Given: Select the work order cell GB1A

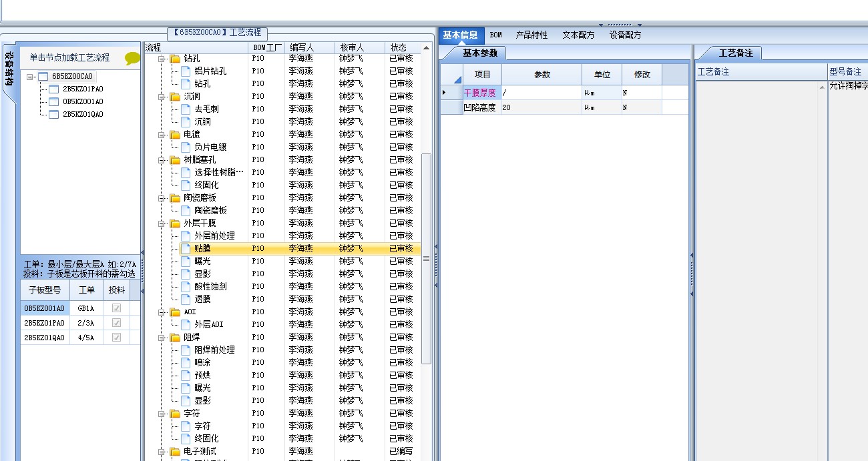Looking at the screenshot, I should 87,308.
